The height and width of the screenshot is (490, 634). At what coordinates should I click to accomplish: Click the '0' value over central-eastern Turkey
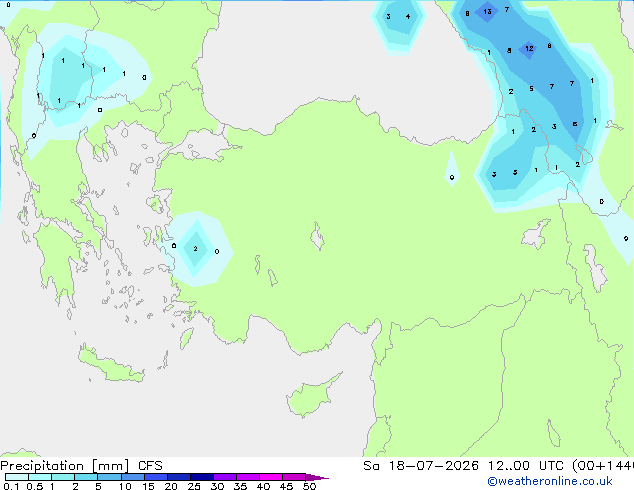coord(452,177)
